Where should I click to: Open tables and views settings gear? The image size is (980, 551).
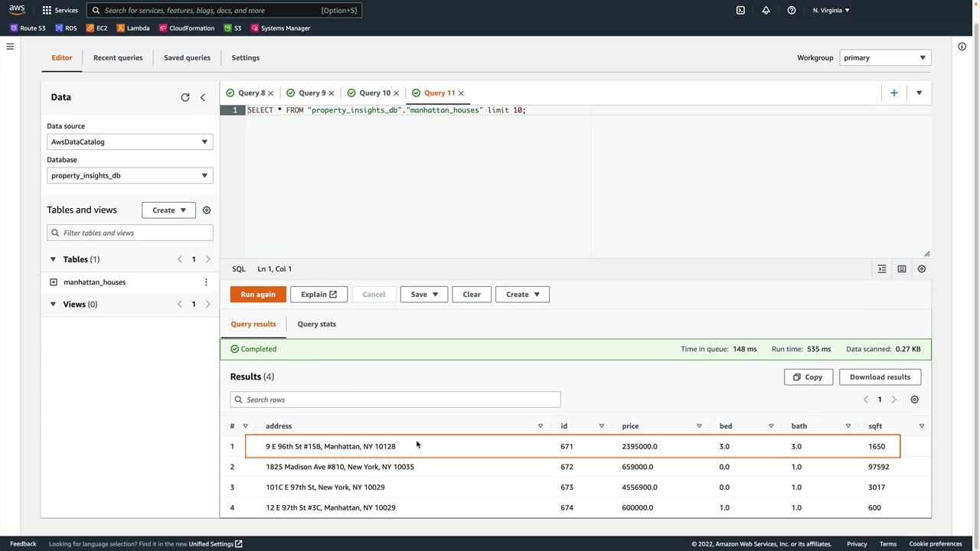coord(206,210)
